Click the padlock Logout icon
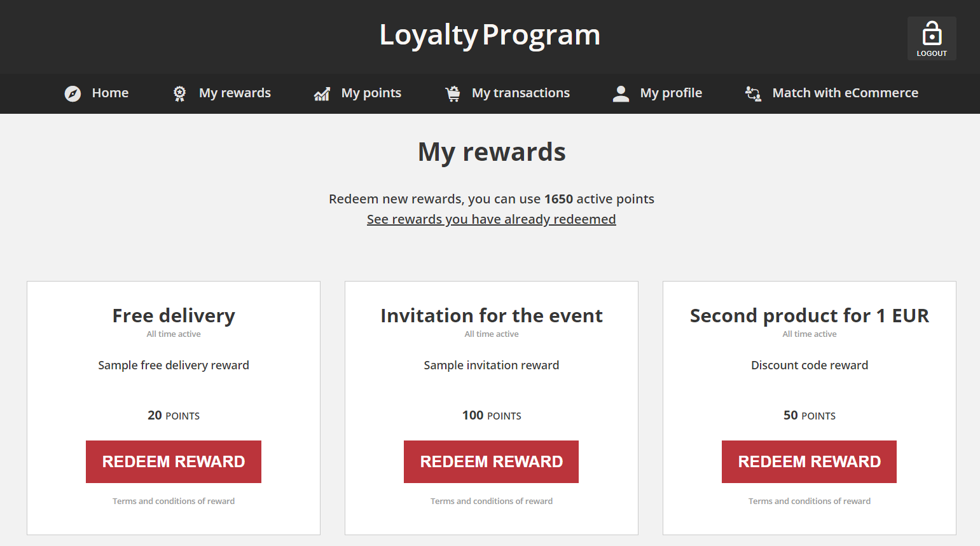The image size is (980, 546). coord(932,34)
